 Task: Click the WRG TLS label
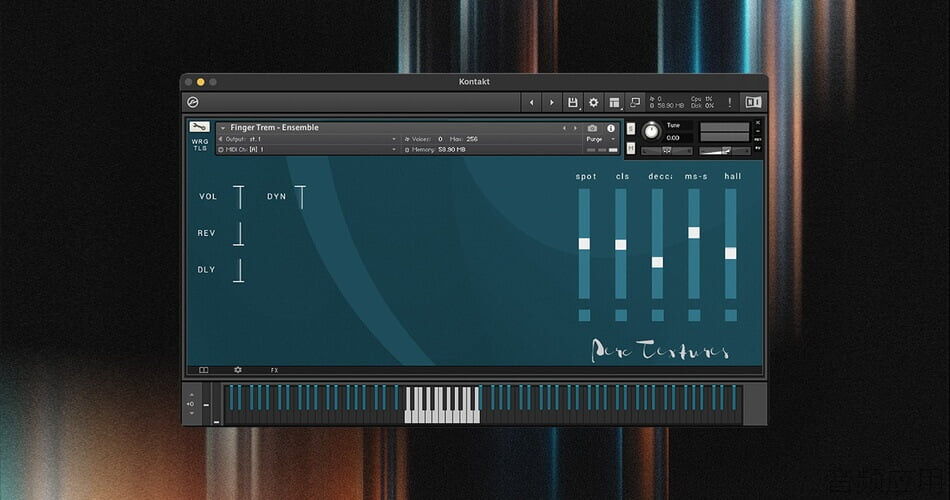[x=200, y=144]
